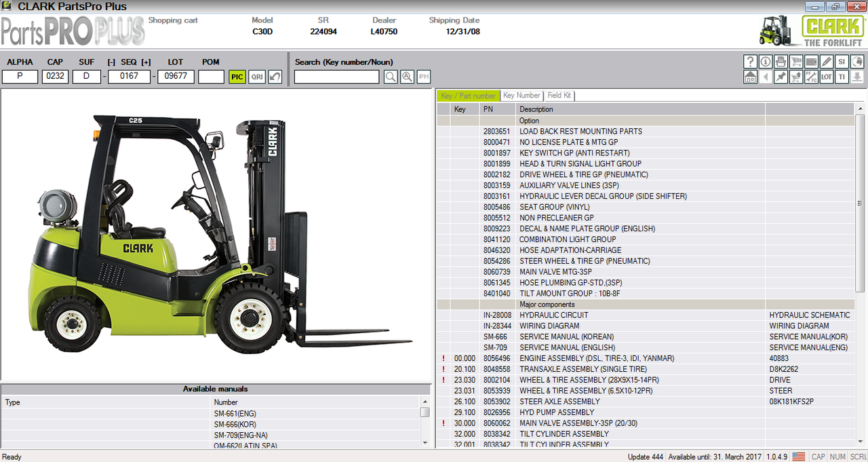Select ENGINE ASSEMBLY (DSL, TIRE-3, IDI, YANMAR) row
This screenshot has height=462, width=868.
(646, 358)
